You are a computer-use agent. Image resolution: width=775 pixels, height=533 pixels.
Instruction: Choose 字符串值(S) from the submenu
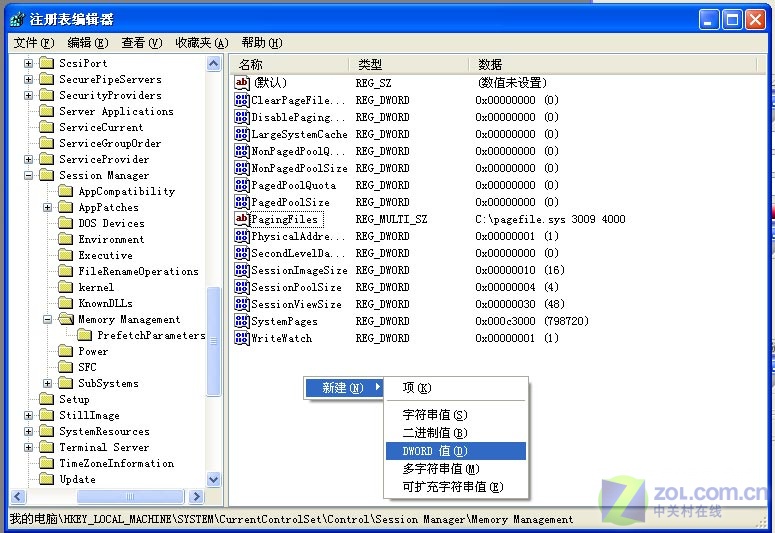[x=456, y=415]
